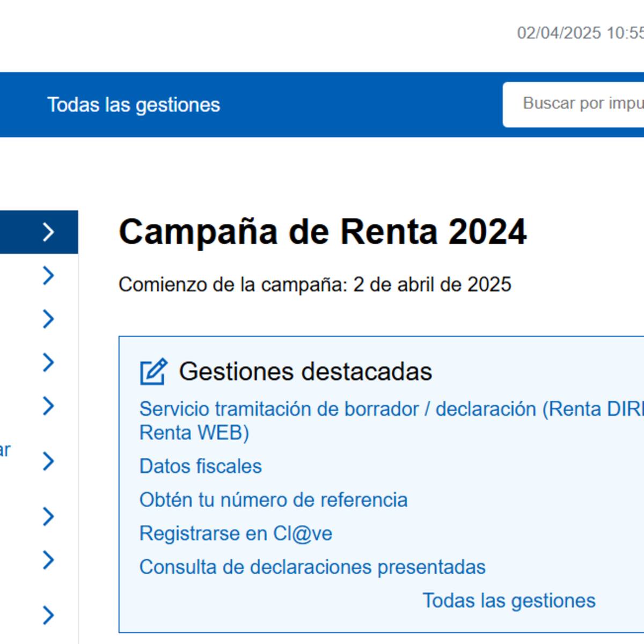Click the Campaña de Renta 2024 heading
644x644 pixels.
pyautogui.click(x=323, y=232)
